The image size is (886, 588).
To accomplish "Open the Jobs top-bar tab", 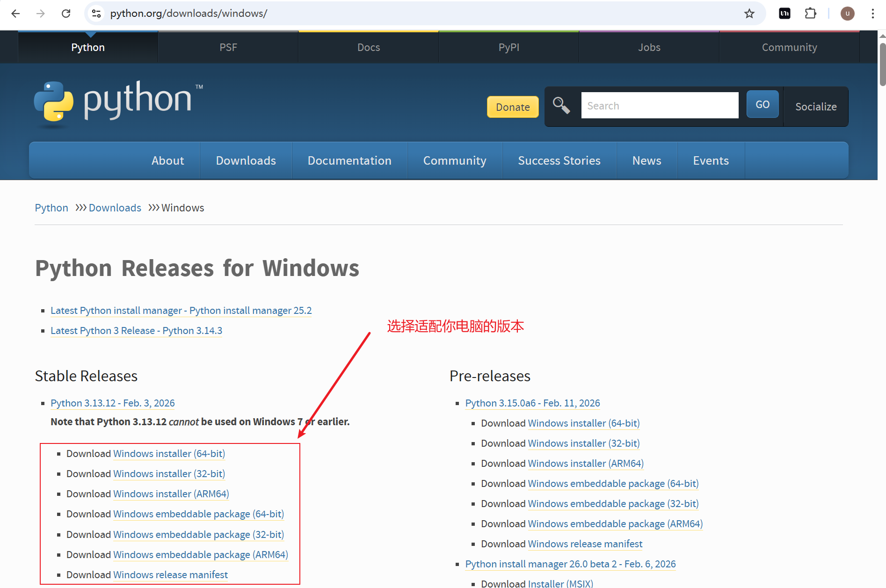I will [649, 47].
